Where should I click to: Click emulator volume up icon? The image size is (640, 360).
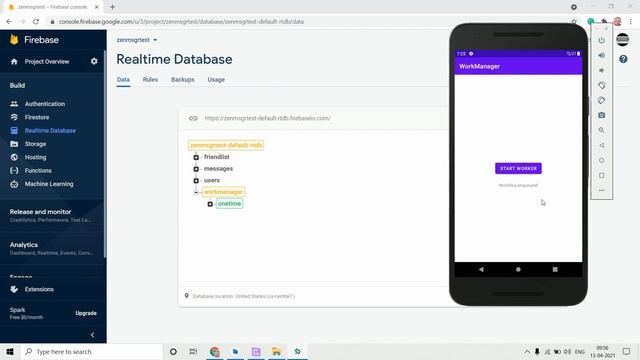(x=602, y=55)
